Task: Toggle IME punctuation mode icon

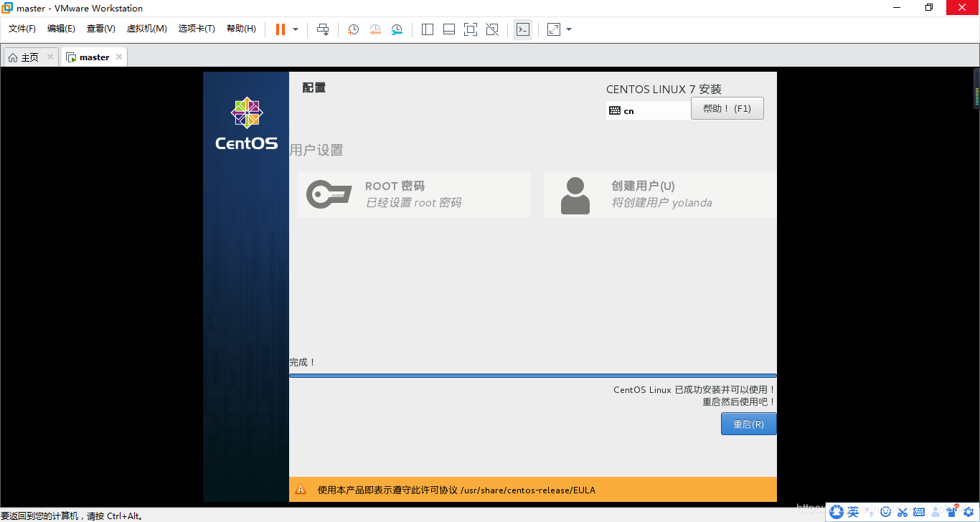Action: [870, 511]
